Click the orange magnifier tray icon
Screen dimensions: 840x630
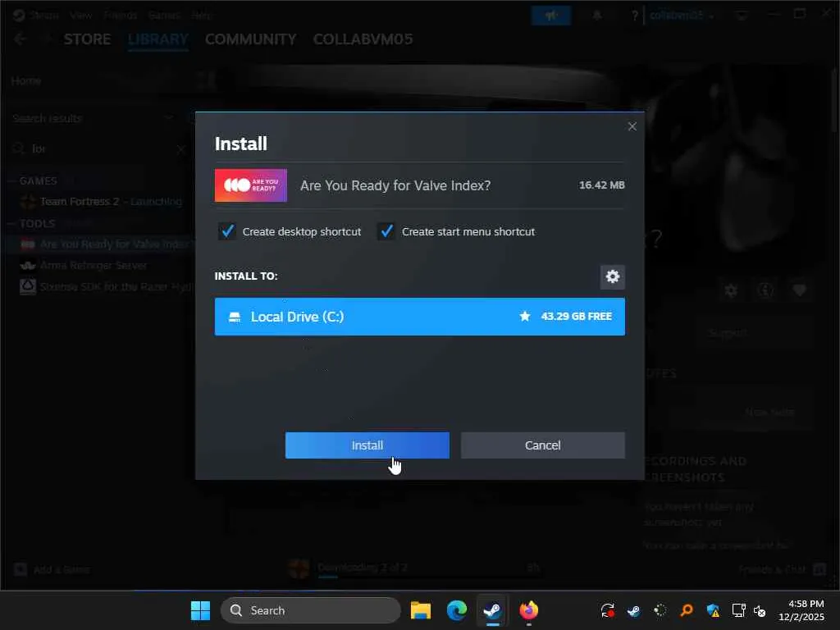click(687, 610)
